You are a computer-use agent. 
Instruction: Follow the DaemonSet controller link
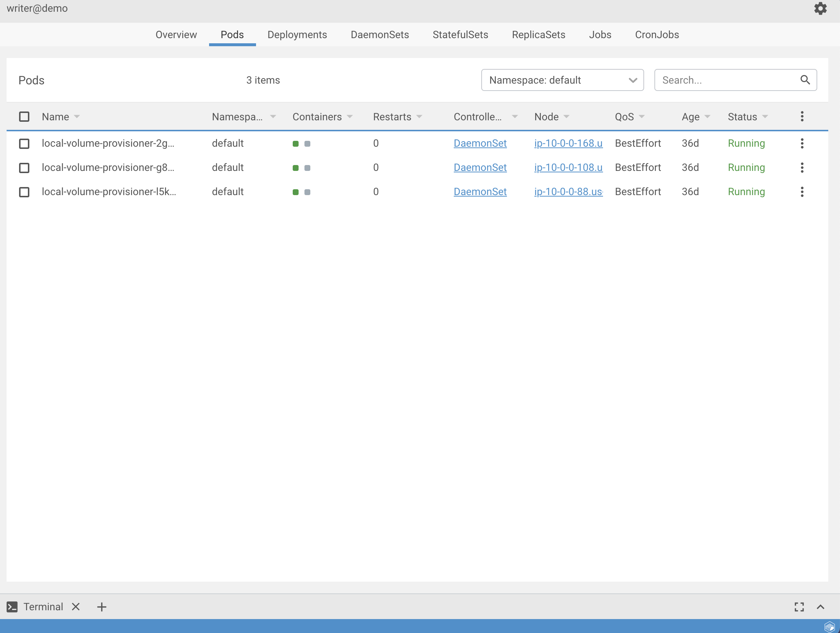coord(480,143)
